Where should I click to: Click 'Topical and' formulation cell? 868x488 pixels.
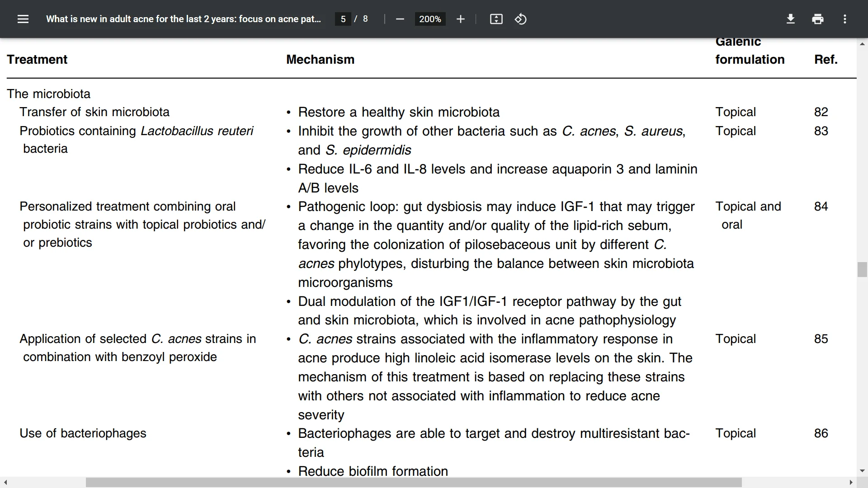point(748,206)
